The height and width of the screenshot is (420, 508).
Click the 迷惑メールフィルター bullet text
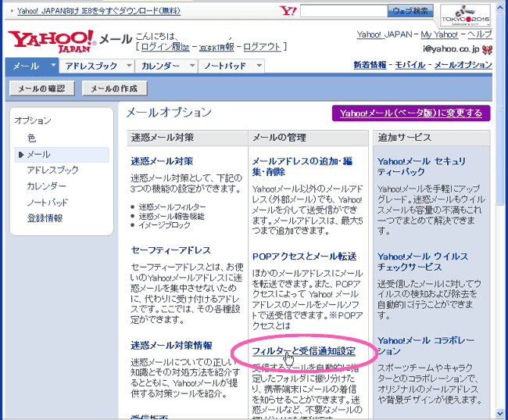[x=172, y=207]
